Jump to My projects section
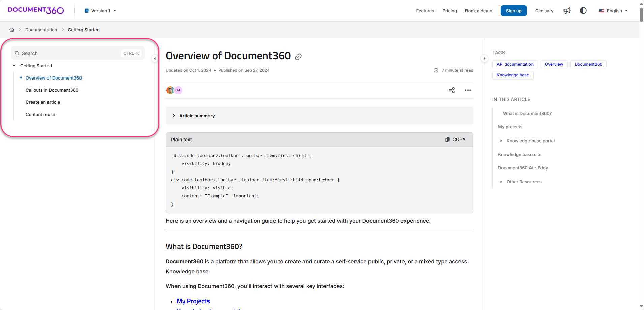Image resolution: width=644 pixels, height=310 pixels. [x=510, y=127]
